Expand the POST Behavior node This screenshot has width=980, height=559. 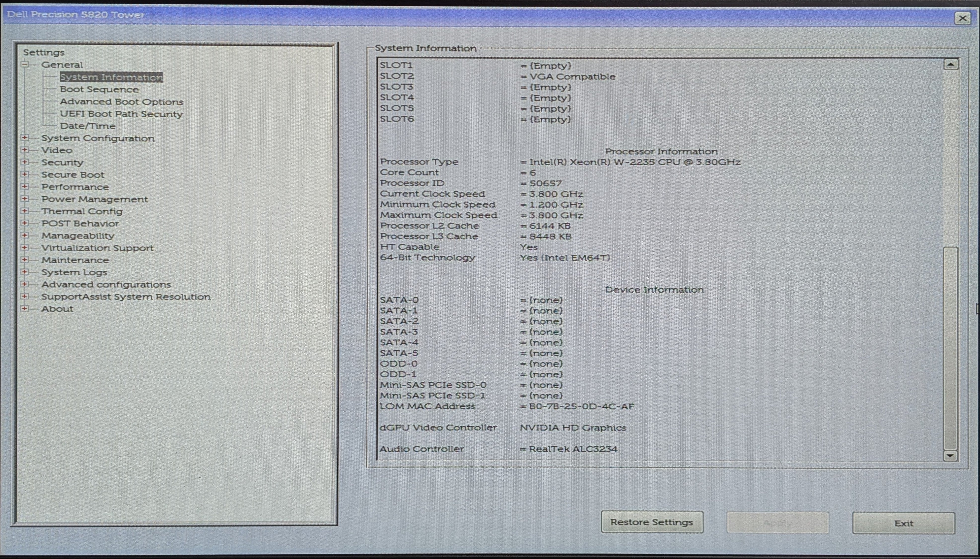(x=25, y=224)
